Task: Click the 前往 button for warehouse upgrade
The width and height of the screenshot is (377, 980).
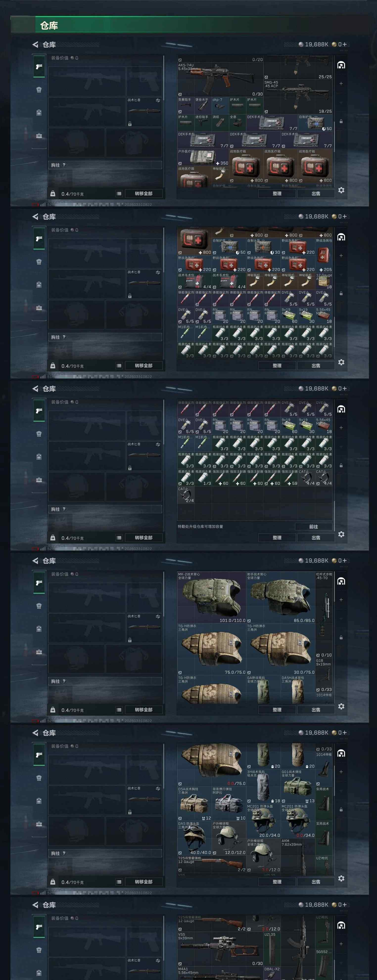Action: point(313,527)
